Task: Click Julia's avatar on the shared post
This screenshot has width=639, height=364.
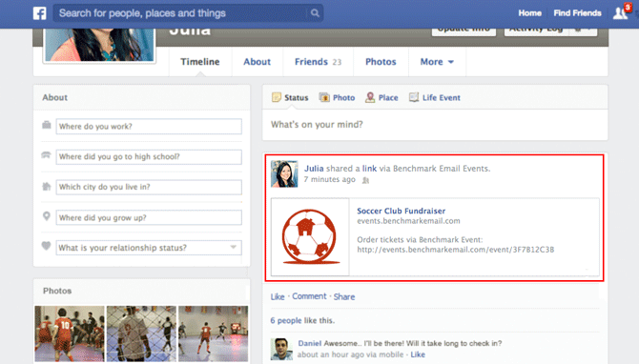Action: coord(284,173)
